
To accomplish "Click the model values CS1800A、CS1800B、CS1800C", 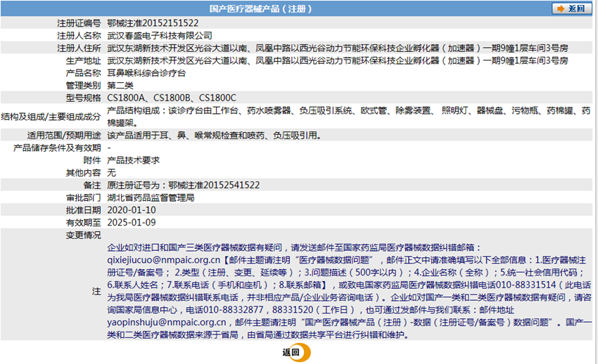I will [172, 98].
